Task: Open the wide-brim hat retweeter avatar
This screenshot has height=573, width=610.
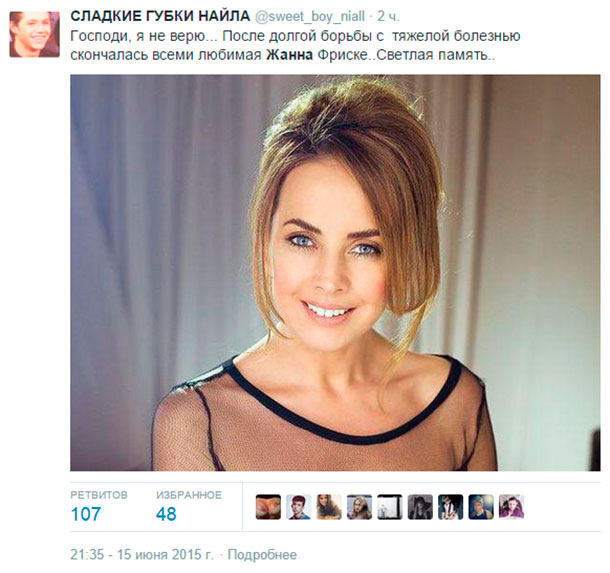Action: click(420, 507)
